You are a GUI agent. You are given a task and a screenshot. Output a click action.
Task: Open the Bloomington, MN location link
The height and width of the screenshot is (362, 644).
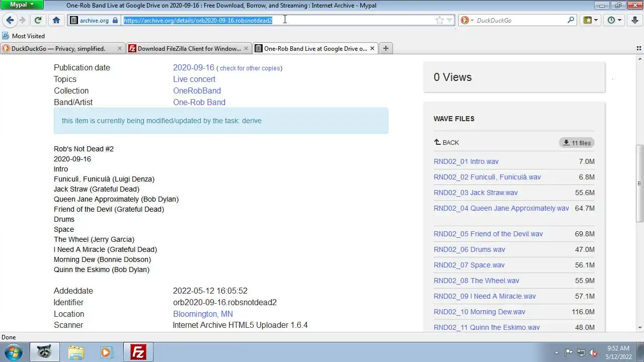point(203,314)
